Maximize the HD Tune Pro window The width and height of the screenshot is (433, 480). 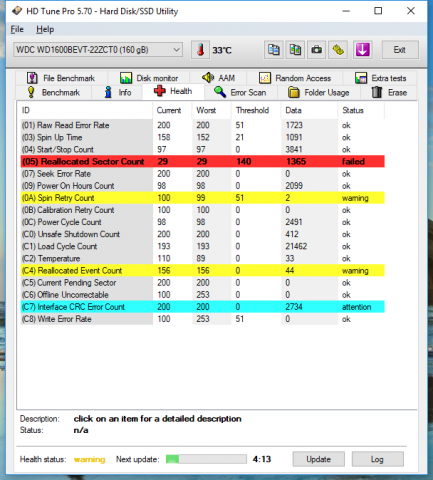pos(378,11)
